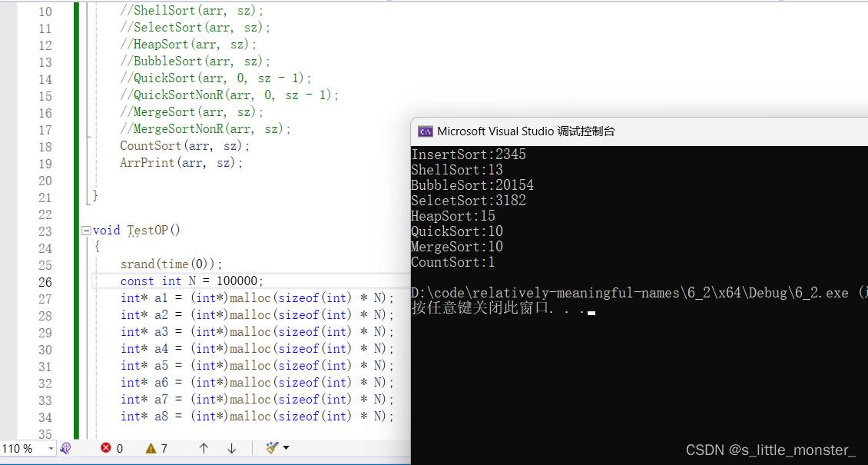Click the ArrPrint(arr, sz); code line
This screenshot has height=465, width=868.
point(181,163)
